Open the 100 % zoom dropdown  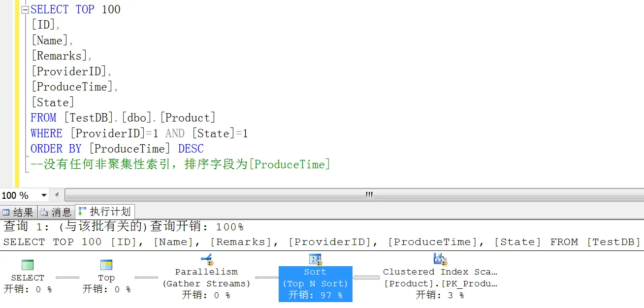(44, 195)
